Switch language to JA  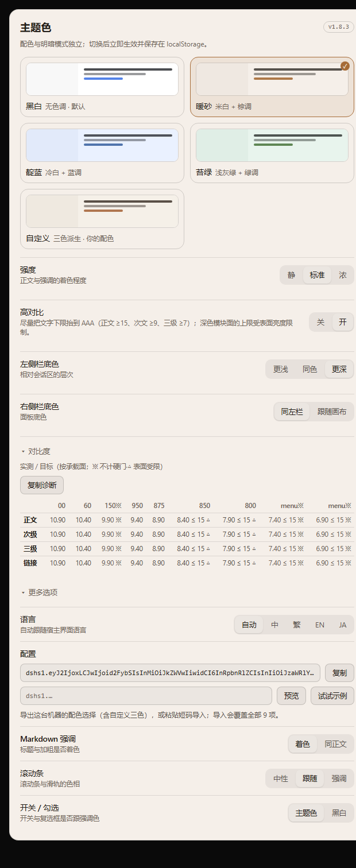(343, 625)
